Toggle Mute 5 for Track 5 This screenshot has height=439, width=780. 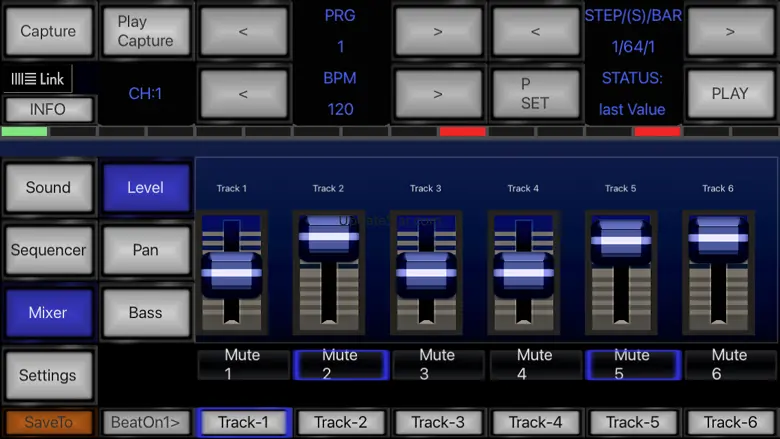(632, 364)
